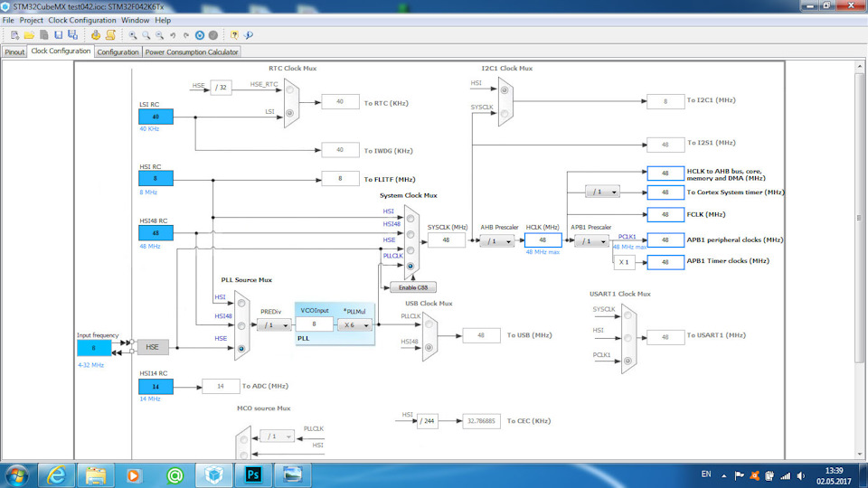Image resolution: width=868 pixels, height=488 pixels.
Task: Select HSI input in System Clock Mux
Action: (x=410, y=217)
